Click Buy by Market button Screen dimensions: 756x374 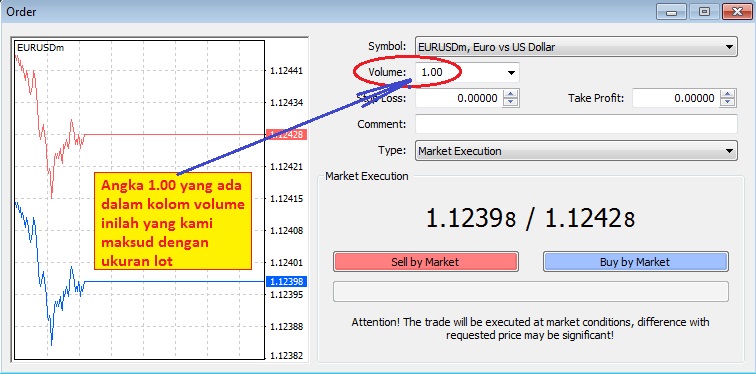click(x=635, y=262)
